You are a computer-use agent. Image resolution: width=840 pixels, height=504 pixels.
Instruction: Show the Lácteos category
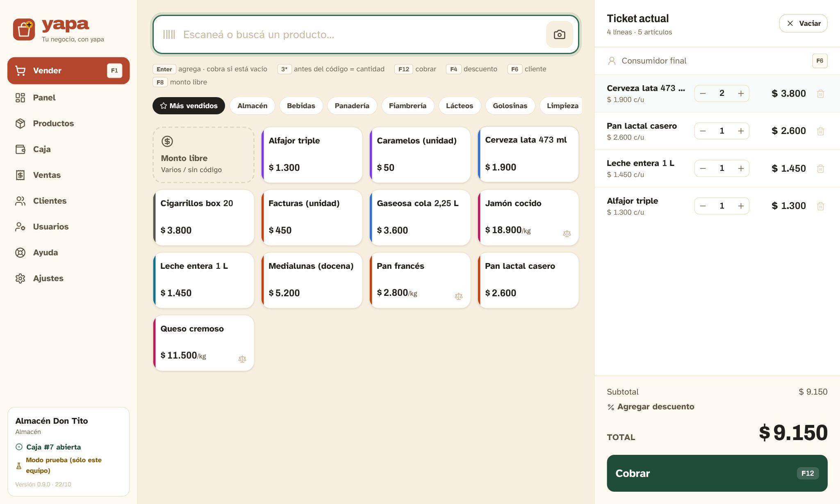tap(459, 106)
